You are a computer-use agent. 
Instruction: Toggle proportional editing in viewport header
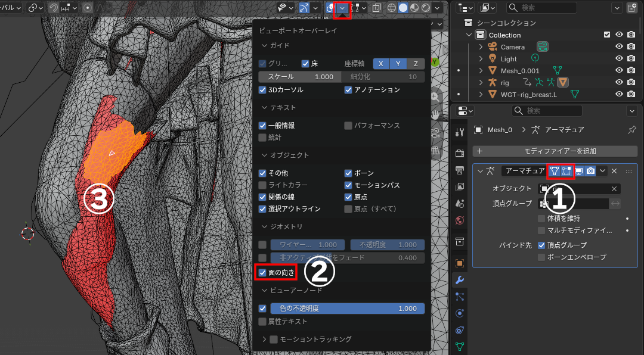(87, 8)
